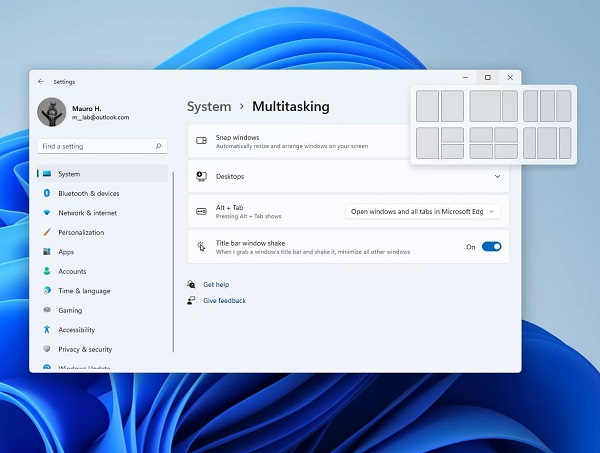Click the Gaming controller icon
Image resolution: width=600 pixels, height=453 pixels.
click(x=47, y=310)
